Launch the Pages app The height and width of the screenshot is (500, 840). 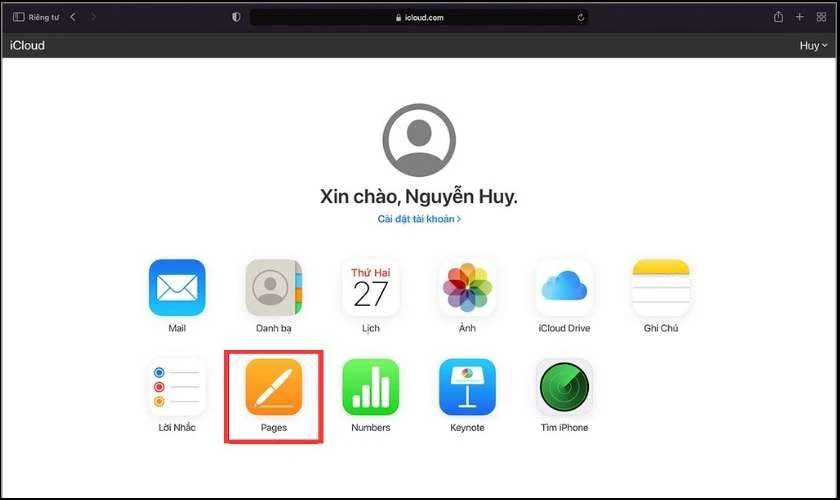coord(274,387)
